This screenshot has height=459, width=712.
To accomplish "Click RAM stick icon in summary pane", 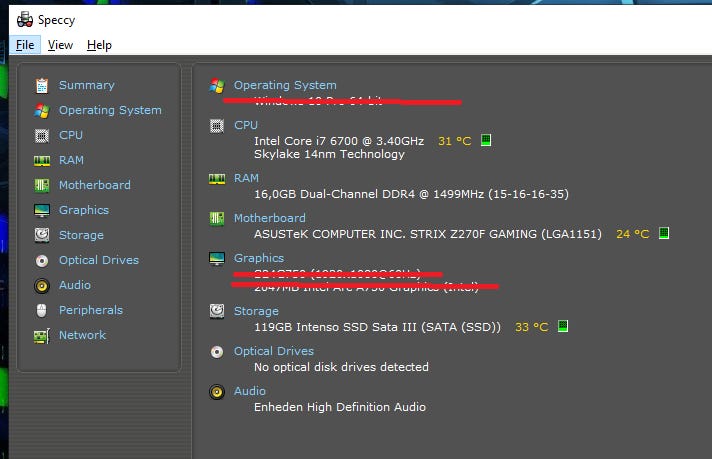I will point(217,179).
